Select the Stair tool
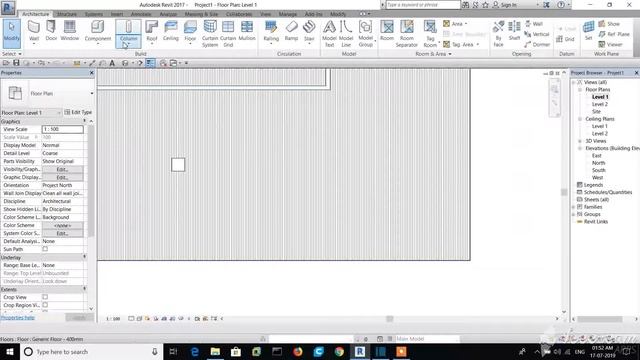This screenshot has width=640, height=360. click(309, 32)
